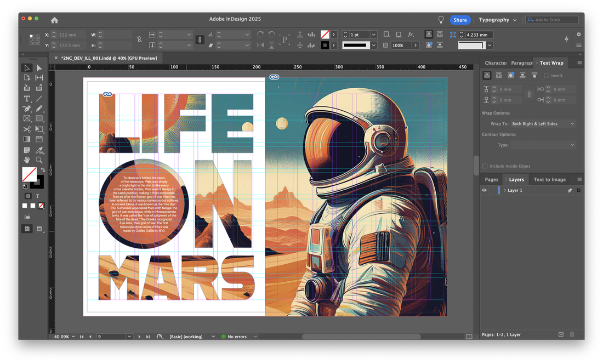Select the Note tool
The height and width of the screenshot is (364, 603).
pos(27,150)
